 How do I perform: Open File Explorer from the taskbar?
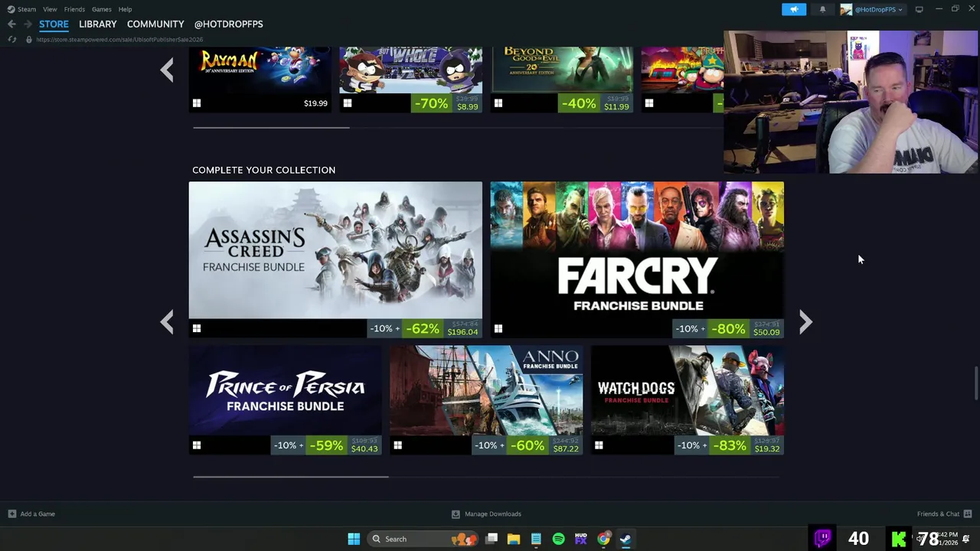click(514, 539)
